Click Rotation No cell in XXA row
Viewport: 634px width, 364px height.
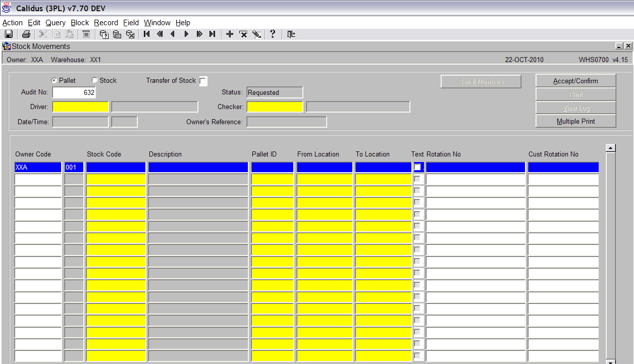(x=476, y=167)
